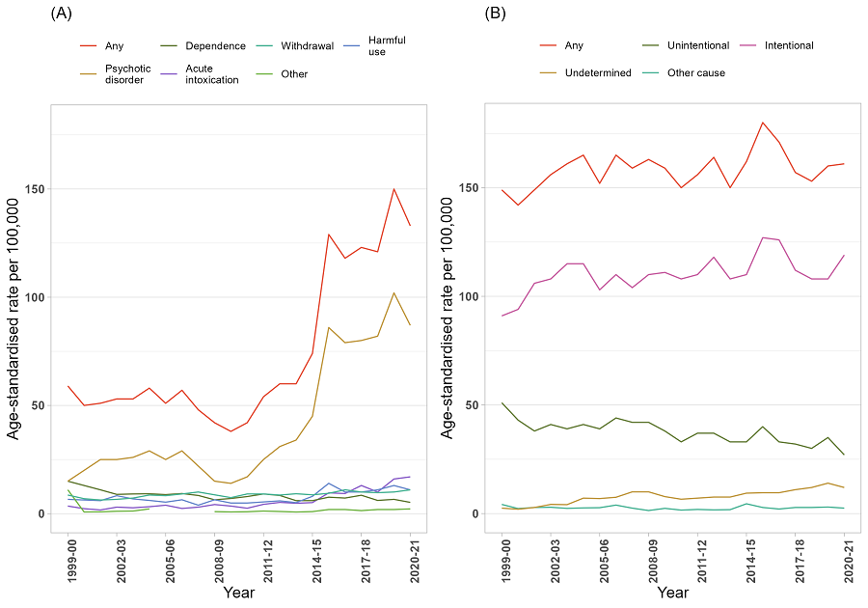Click the '2002-03' x-axis tick in panel B
868x608 pixels.
(x=556, y=560)
